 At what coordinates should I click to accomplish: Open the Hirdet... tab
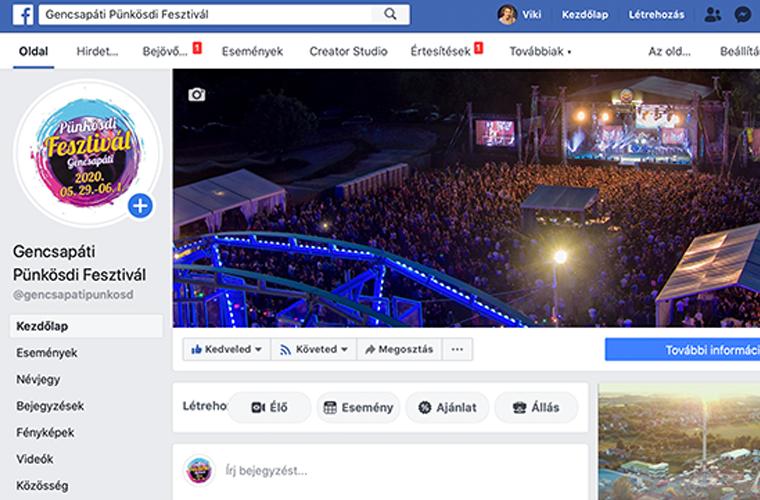(x=97, y=51)
